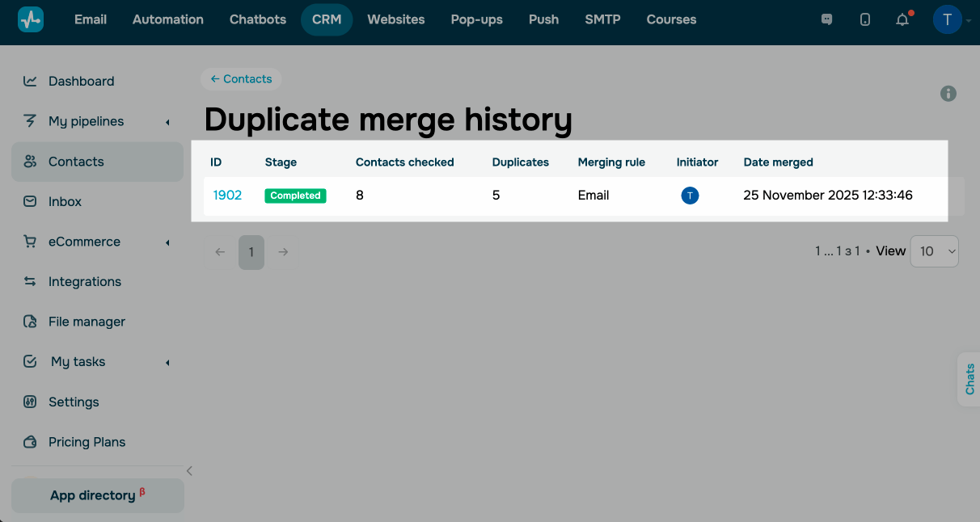Screen dimensions: 980x522
Task: Switch to the Chatbots tab
Action: point(258,19)
